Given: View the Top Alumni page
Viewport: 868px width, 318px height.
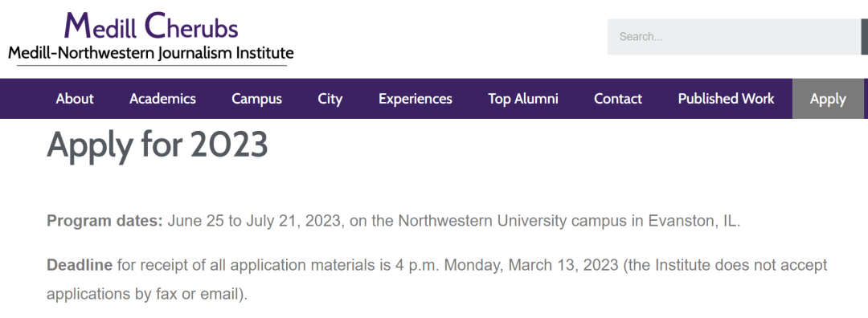Looking at the screenshot, I should [x=523, y=99].
